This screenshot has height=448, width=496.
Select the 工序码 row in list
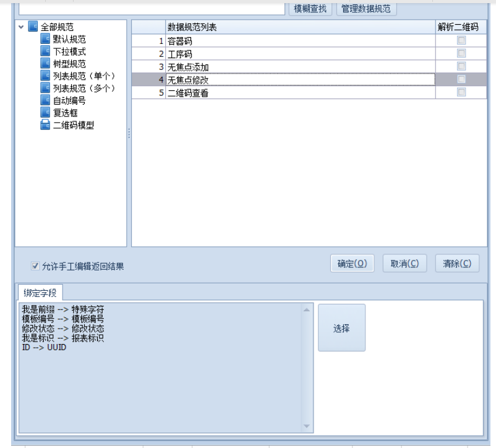click(300, 54)
